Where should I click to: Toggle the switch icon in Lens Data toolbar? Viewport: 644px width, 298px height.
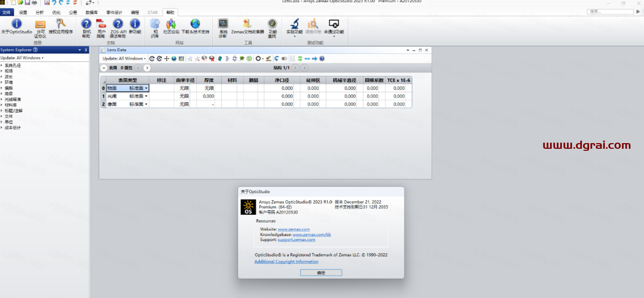point(284,58)
